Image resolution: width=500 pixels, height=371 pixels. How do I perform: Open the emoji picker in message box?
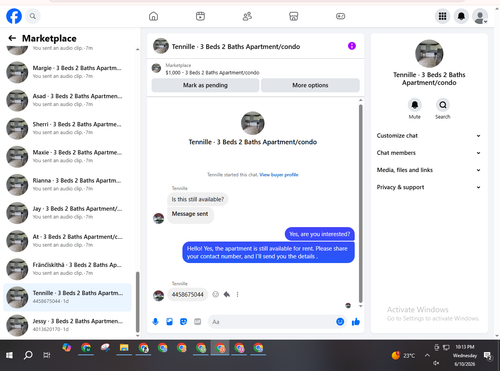[x=340, y=322]
